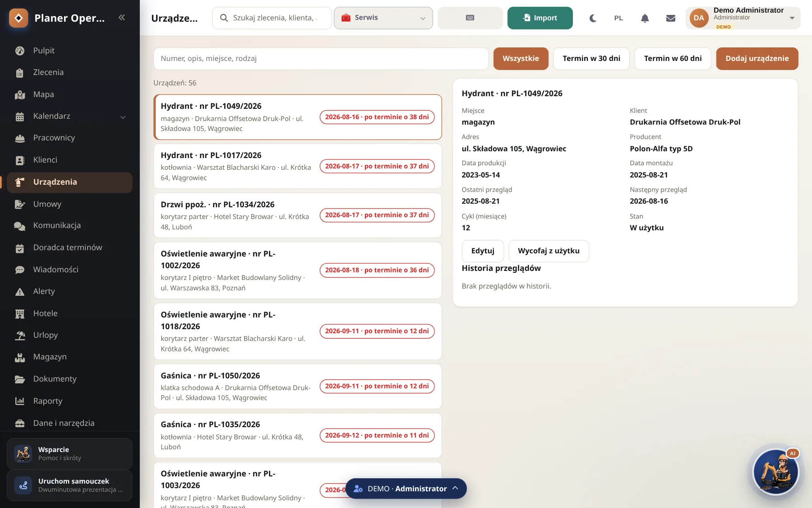Start Uruchom samouczek presentation

coord(70,485)
